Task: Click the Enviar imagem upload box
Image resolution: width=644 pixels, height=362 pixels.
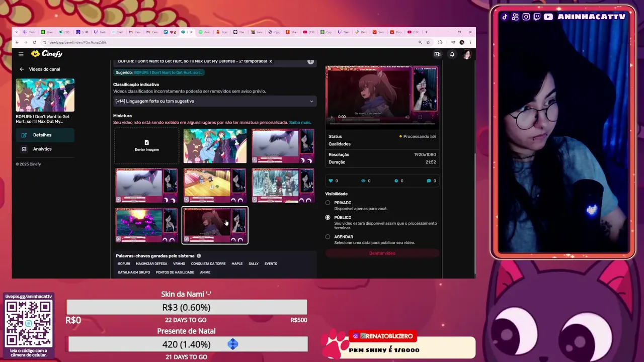Action: click(x=146, y=146)
